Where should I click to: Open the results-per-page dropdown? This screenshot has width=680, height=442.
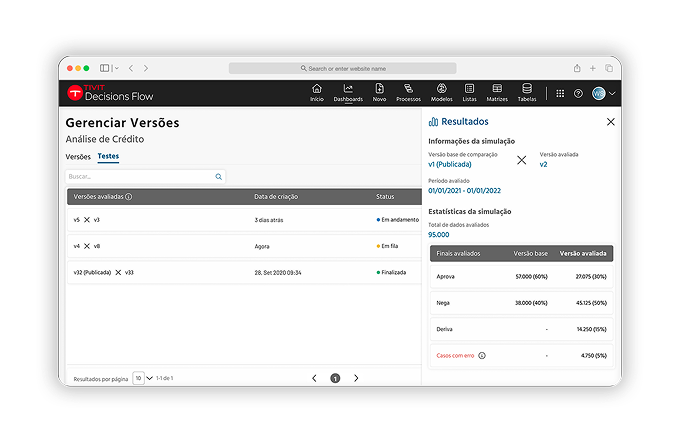coord(139,378)
